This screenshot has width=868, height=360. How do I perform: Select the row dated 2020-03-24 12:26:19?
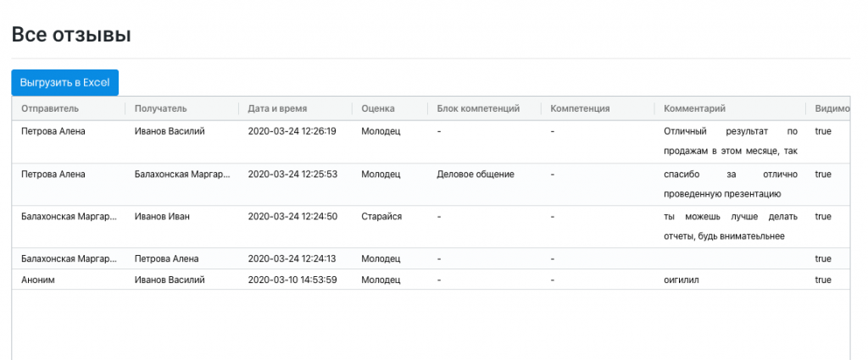click(x=431, y=142)
